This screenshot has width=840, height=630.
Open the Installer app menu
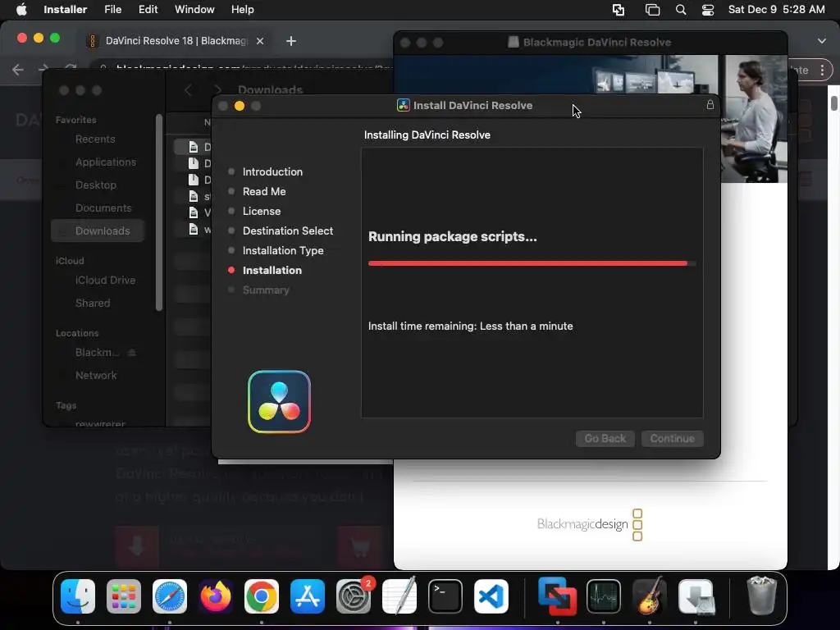point(66,10)
